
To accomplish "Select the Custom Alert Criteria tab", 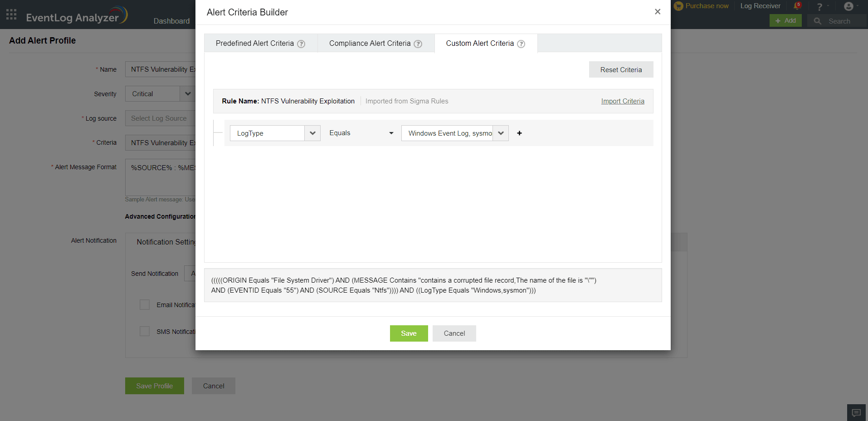I will point(486,44).
